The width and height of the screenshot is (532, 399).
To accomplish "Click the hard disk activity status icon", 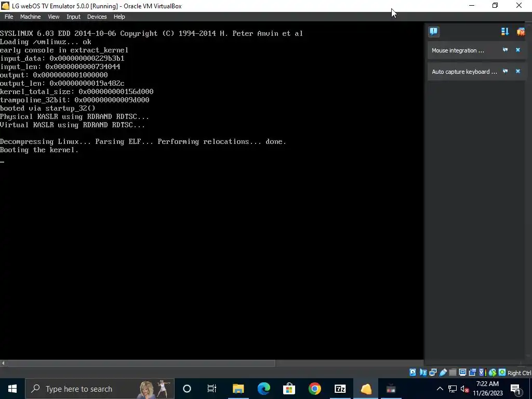I will pyautogui.click(x=413, y=373).
